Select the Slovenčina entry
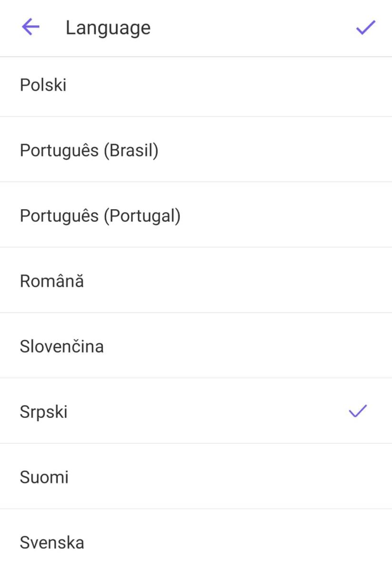Viewport: 392px width, 572px height. [61, 347]
